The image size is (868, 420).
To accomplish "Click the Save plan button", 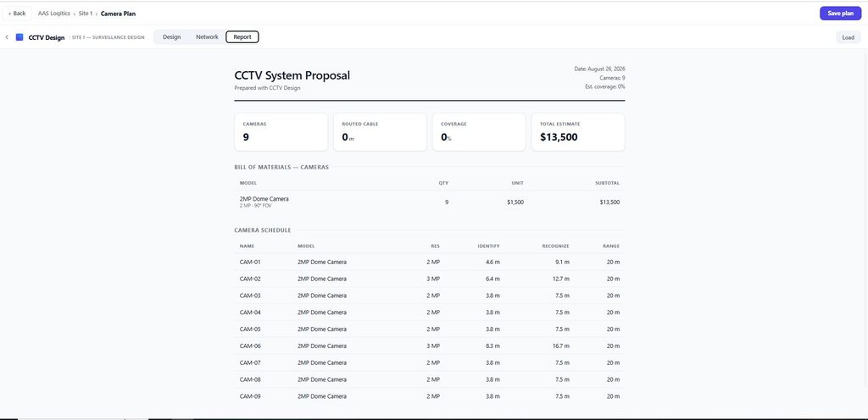I will (x=840, y=14).
